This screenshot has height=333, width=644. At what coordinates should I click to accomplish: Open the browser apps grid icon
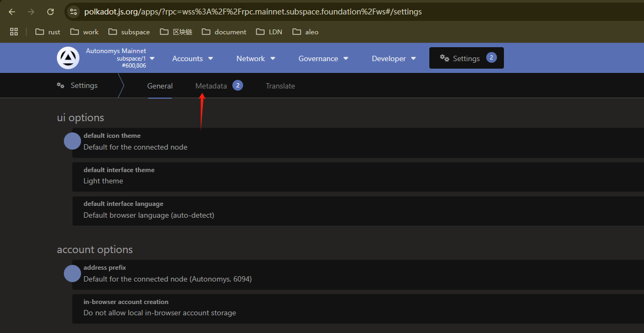14,32
